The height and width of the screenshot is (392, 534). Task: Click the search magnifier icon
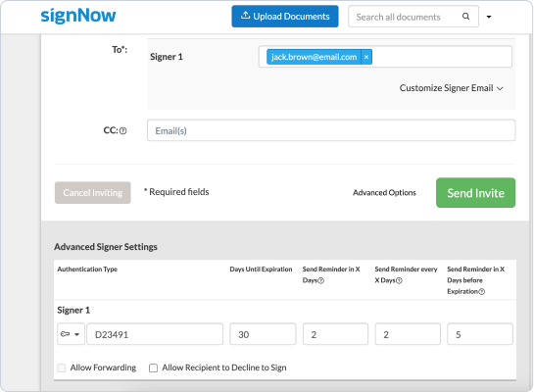click(465, 17)
